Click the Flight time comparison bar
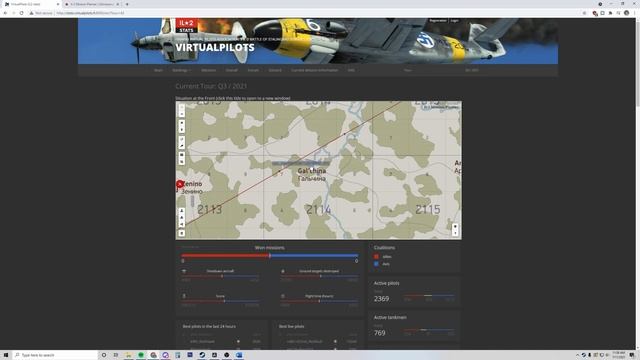640x360 pixels. pos(319,301)
